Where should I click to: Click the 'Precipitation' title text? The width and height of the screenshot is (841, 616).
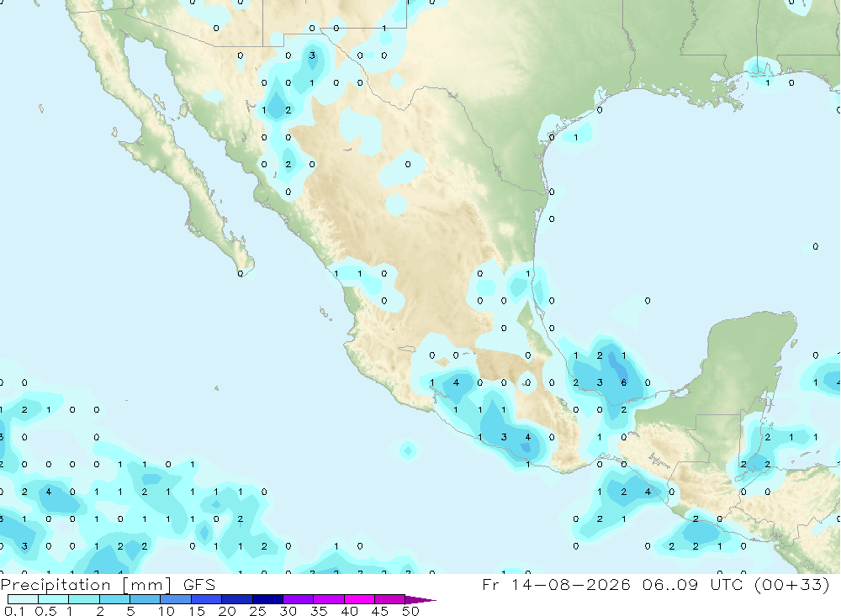click(x=56, y=585)
